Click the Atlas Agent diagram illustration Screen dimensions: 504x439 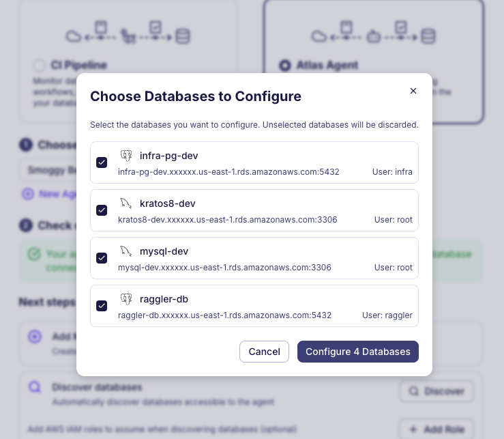[373, 35]
